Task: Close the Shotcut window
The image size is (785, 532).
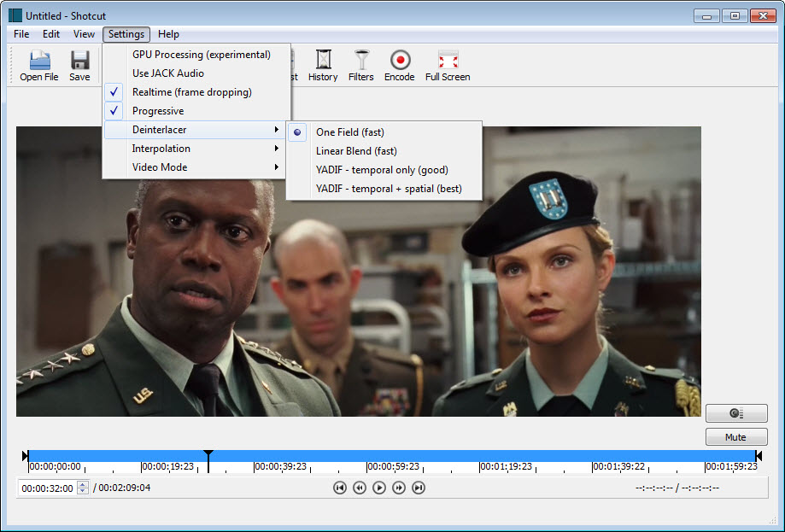Action: coord(763,16)
